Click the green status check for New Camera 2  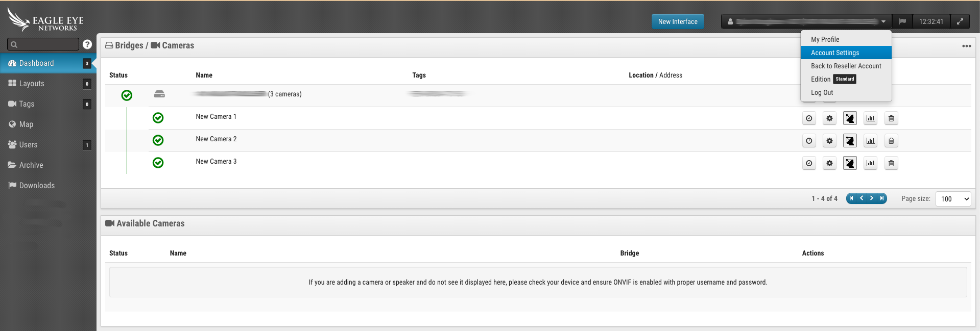click(158, 140)
